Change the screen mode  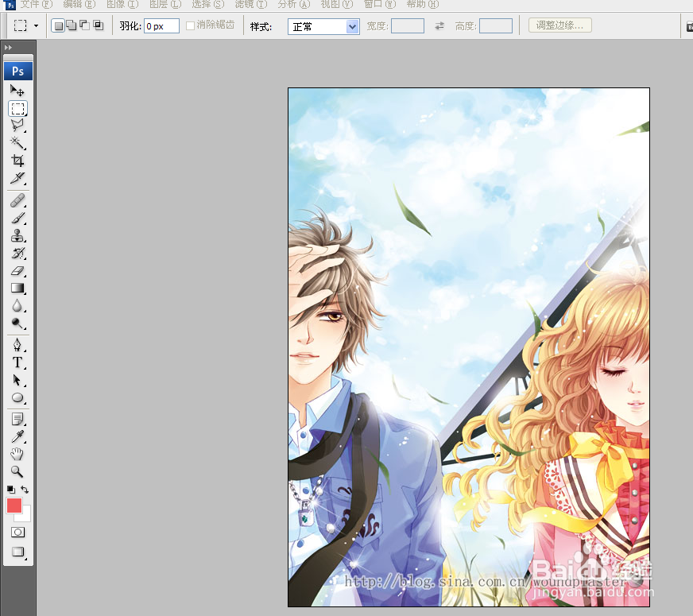(17, 552)
